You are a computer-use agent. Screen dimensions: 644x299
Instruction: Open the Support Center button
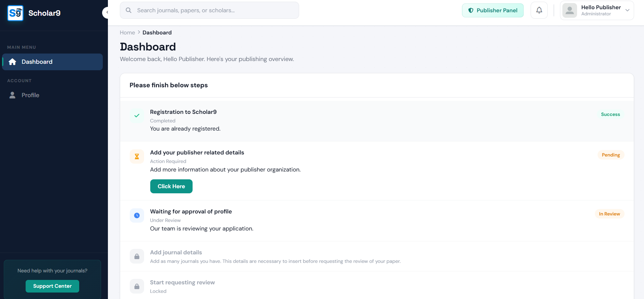(52, 286)
